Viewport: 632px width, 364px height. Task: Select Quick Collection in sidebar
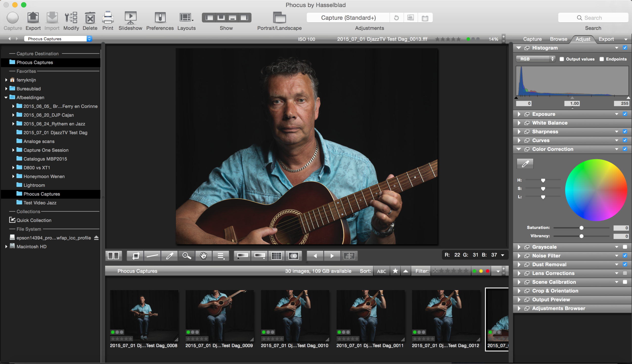click(34, 220)
